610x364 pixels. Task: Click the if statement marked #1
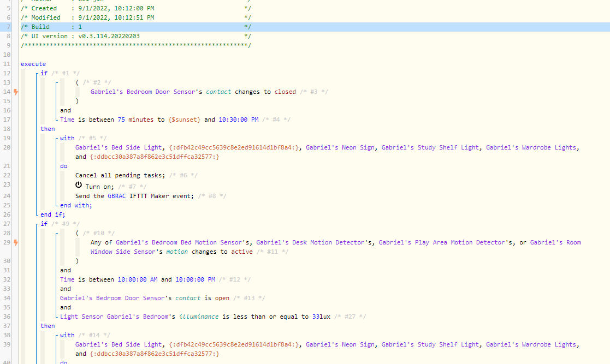click(x=44, y=73)
